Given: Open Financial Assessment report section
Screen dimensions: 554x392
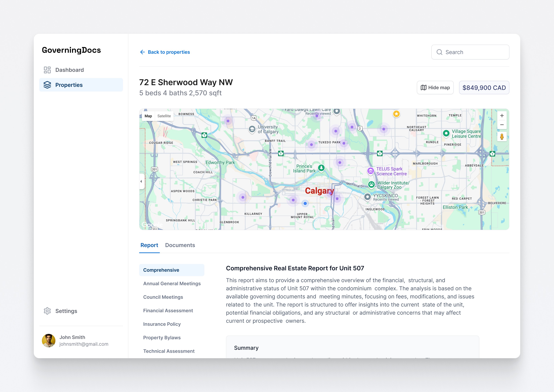Looking at the screenshot, I should tap(168, 311).
